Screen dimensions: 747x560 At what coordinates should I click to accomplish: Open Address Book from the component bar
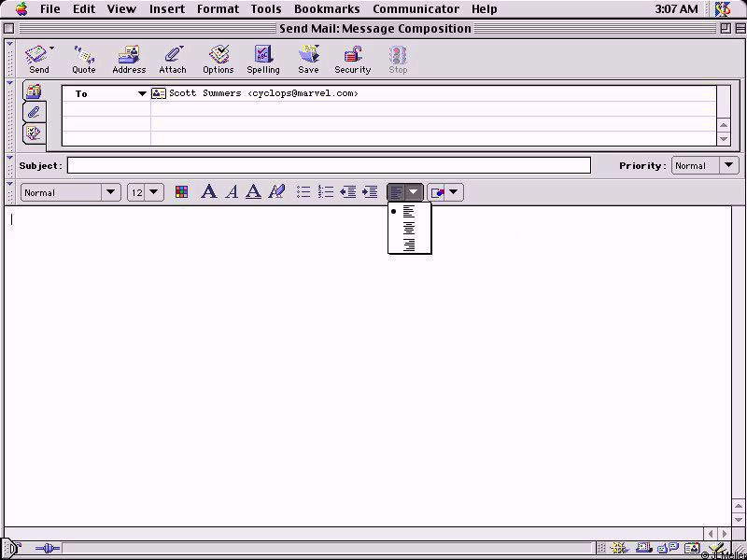point(692,549)
